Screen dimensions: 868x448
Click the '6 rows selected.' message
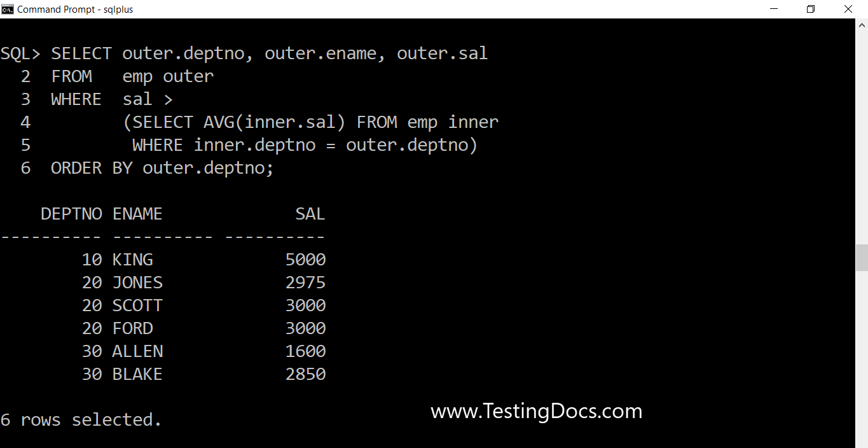click(81, 420)
